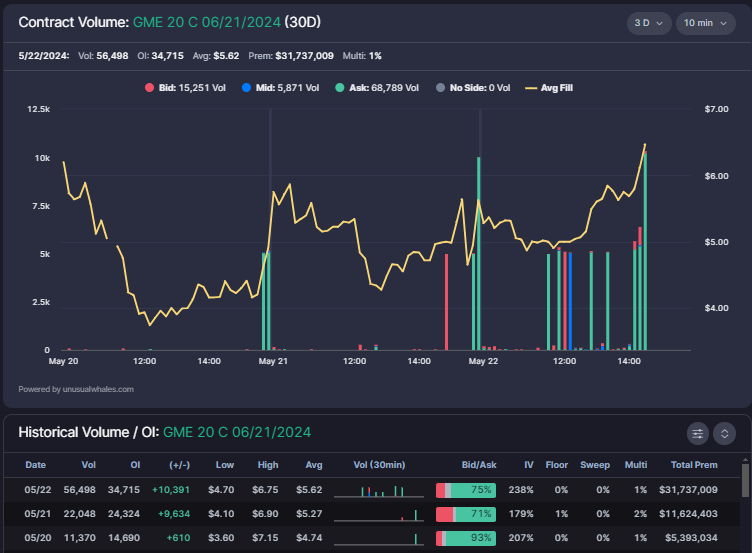The height and width of the screenshot is (553, 752).
Task: Click the Prem: $31,737,009 summary stat
Action: 291,56
